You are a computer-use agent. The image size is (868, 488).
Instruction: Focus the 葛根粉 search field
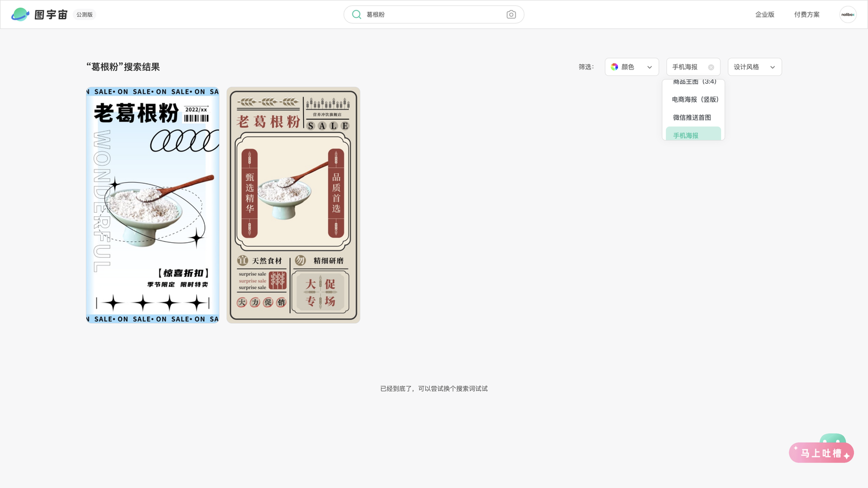[434, 14]
